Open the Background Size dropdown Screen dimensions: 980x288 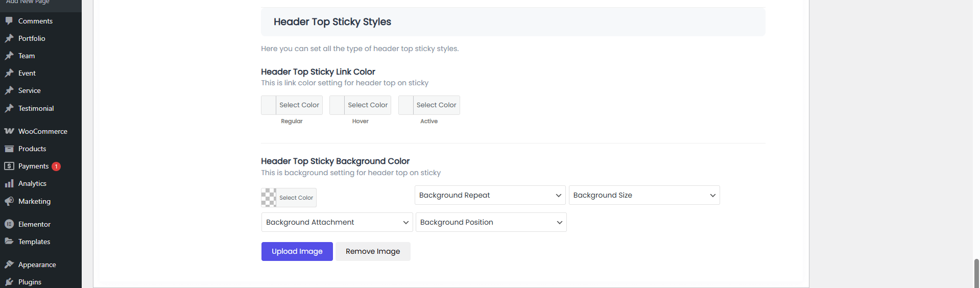click(x=644, y=195)
